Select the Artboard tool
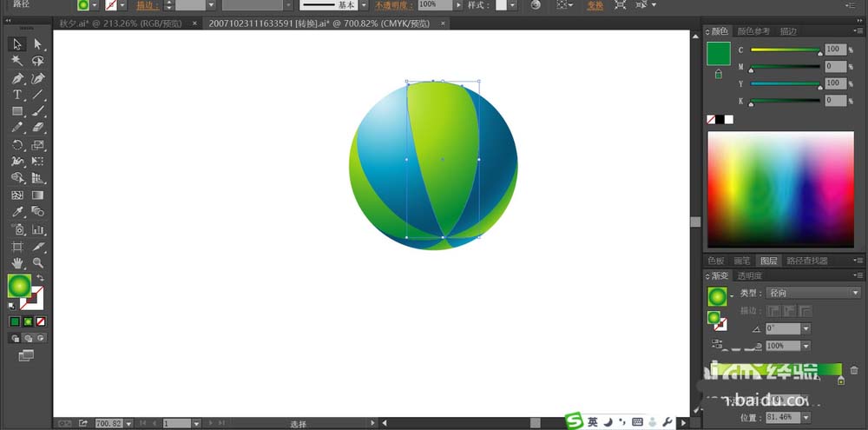This screenshot has width=868, height=430. (x=17, y=247)
